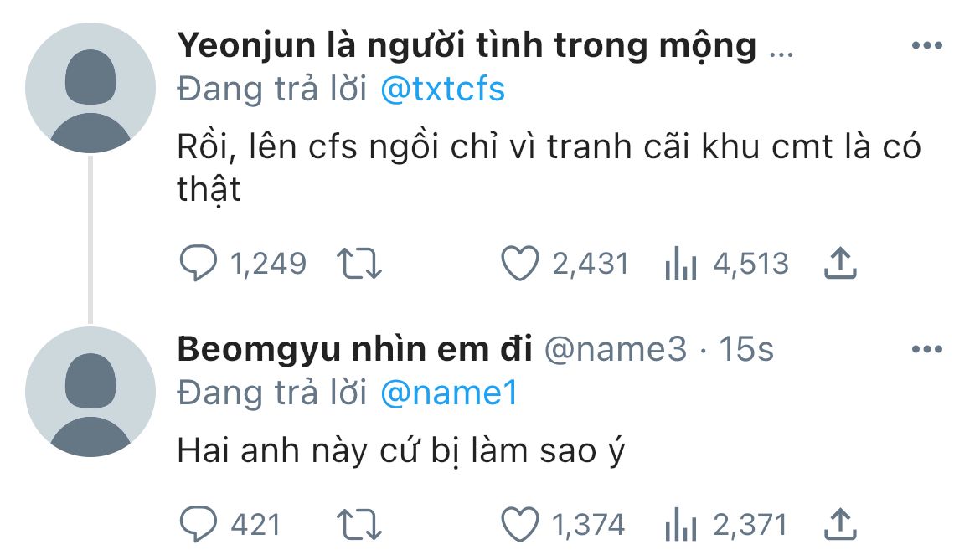980x560 pixels.
Task: Reply to the Beomgyu tweet
Action: click(x=199, y=525)
